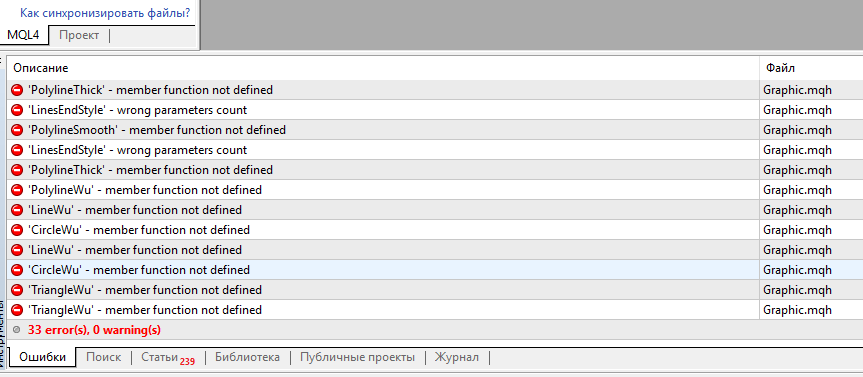Click error icon of first 'LinesEndStyle' row
The height and width of the screenshot is (377, 863).
[x=18, y=110]
